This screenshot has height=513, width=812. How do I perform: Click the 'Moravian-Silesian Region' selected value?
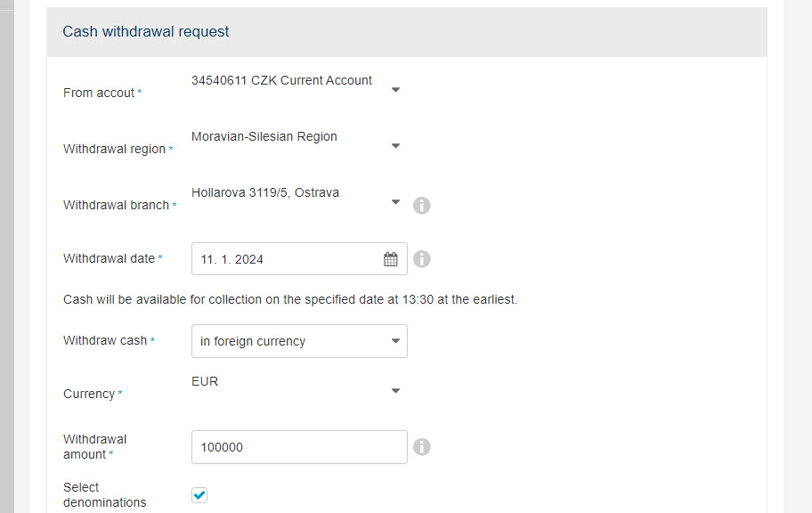click(x=264, y=136)
